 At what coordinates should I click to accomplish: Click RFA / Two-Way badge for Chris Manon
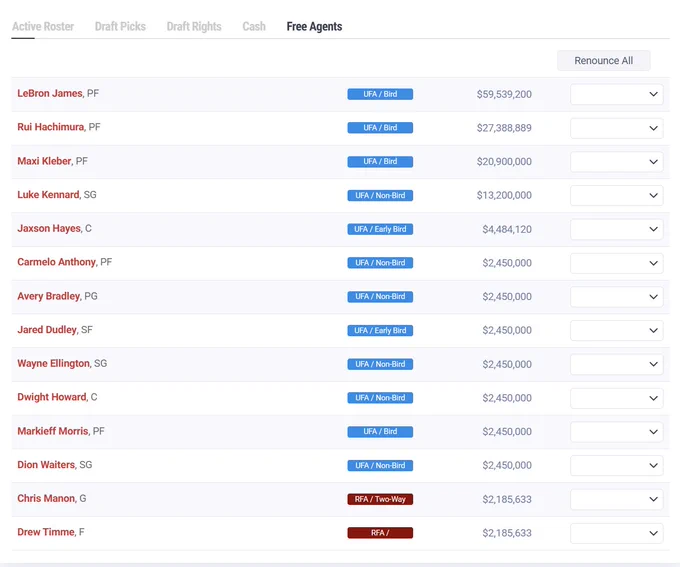380,499
